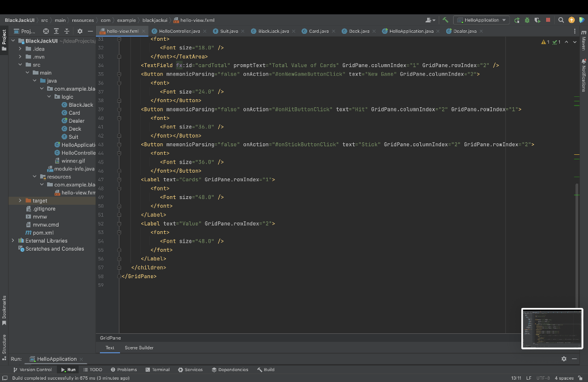Open the Bookmarks side tool window
This screenshot has height=382, width=588.
coord(4,310)
